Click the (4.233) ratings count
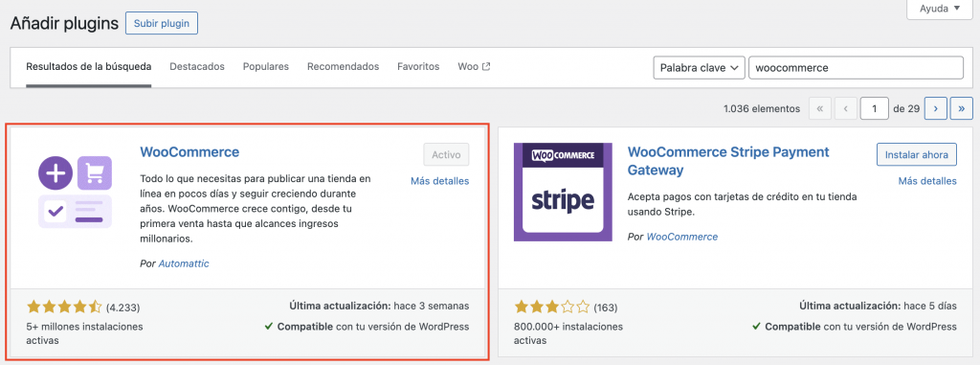 click(x=123, y=308)
